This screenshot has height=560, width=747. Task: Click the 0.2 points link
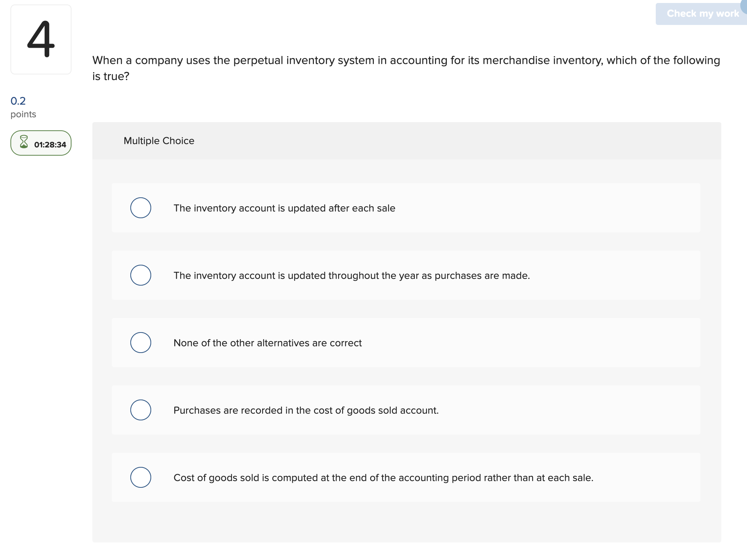[x=18, y=101]
